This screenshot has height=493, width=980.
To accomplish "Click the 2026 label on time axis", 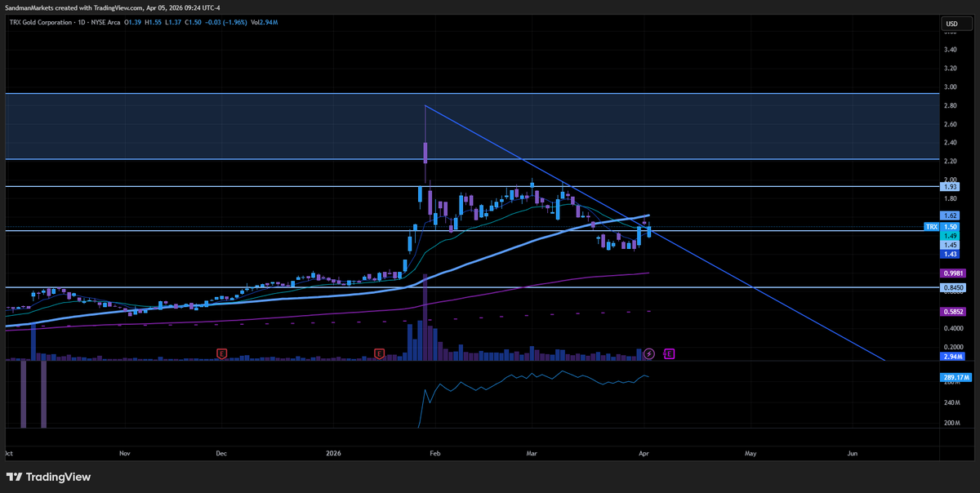I will pyautogui.click(x=333, y=452).
